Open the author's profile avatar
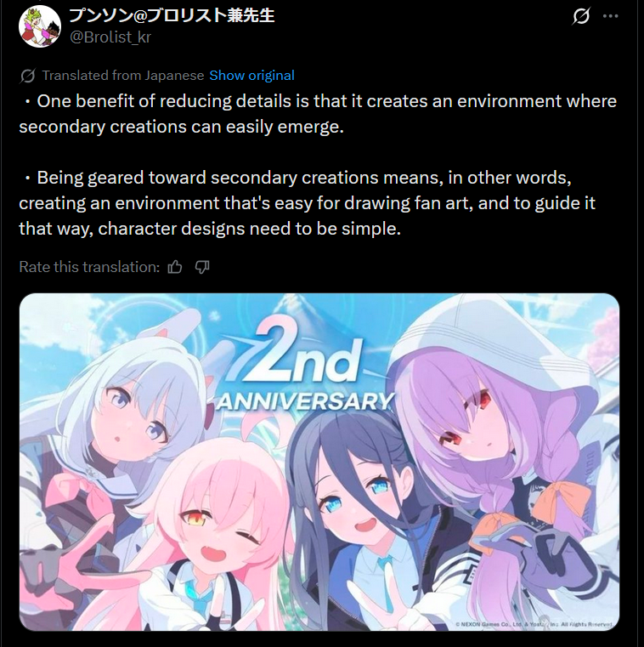644x647 pixels. tap(40, 26)
